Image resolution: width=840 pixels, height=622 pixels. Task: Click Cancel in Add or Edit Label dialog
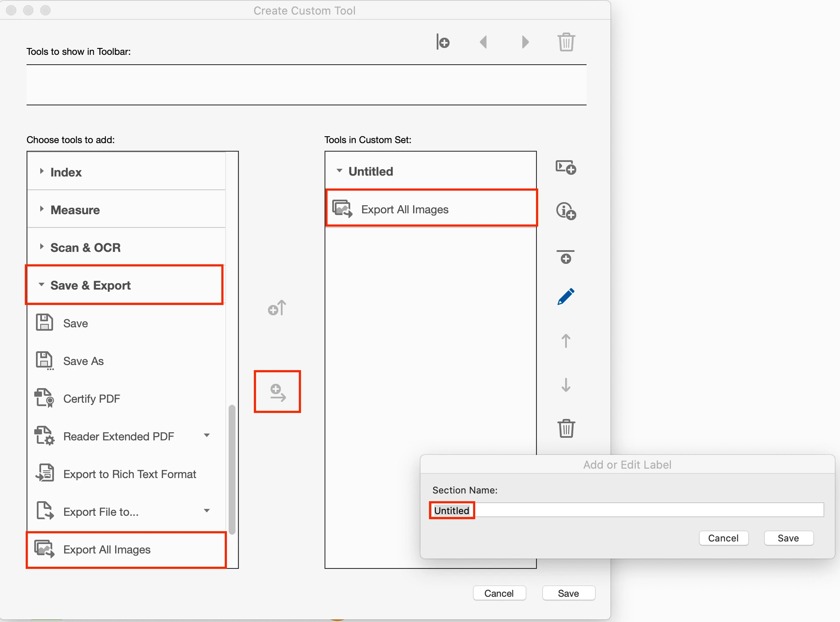coord(723,538)
